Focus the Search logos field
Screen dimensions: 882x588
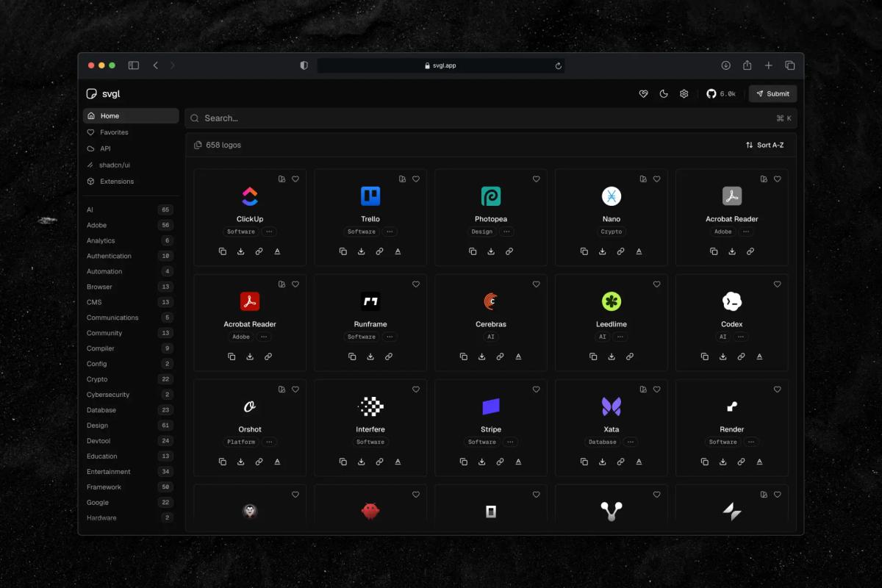coord(491,118)
